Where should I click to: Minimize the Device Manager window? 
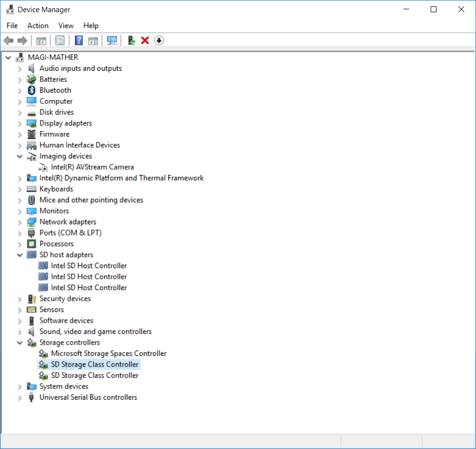[406, 9]
